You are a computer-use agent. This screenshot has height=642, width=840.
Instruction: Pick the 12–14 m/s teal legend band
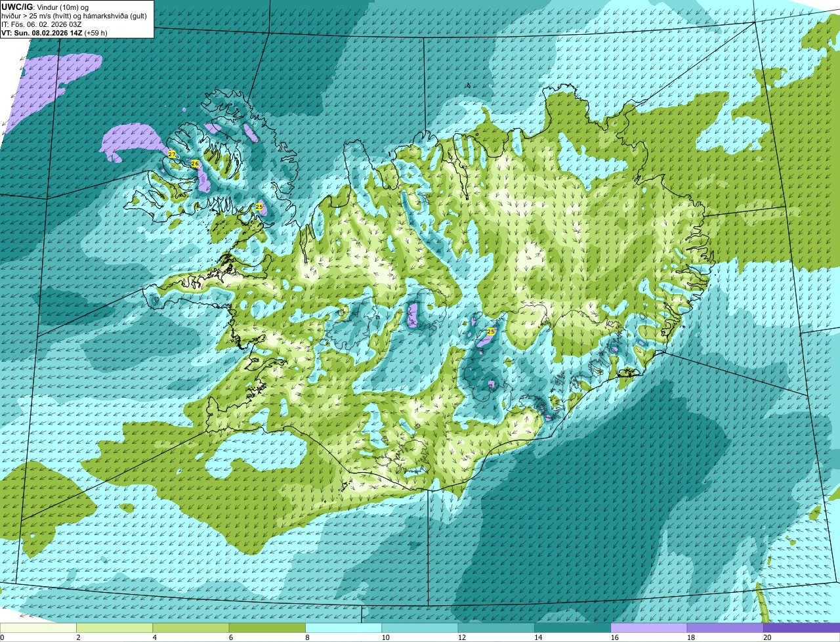click(x=496, y=628)
